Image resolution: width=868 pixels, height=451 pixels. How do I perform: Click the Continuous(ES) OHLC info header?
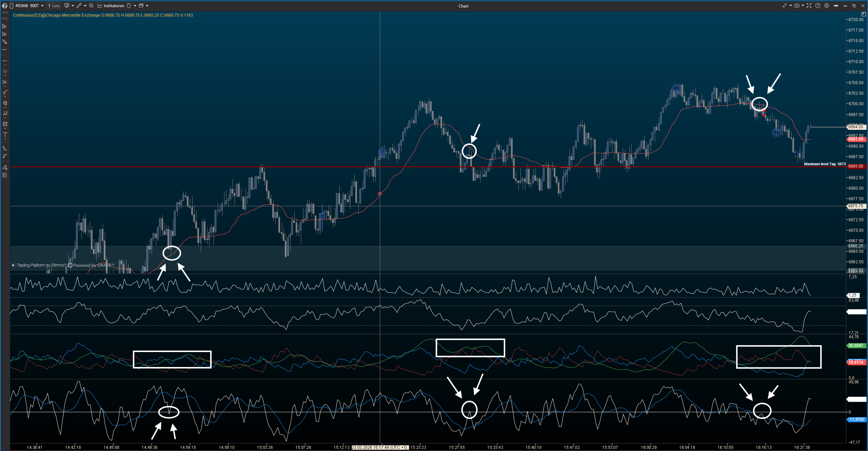pos(103,15)
